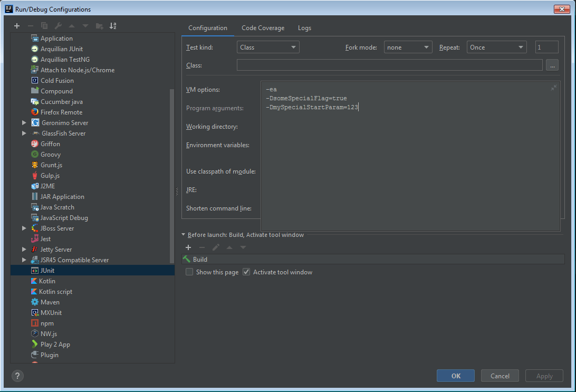Add a new run configuration

click(16, 25)
